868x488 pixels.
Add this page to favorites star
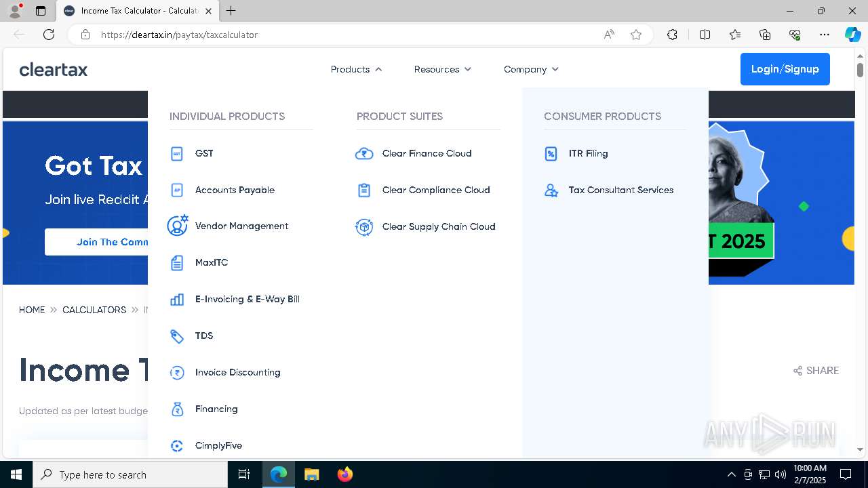click(636, 35)
